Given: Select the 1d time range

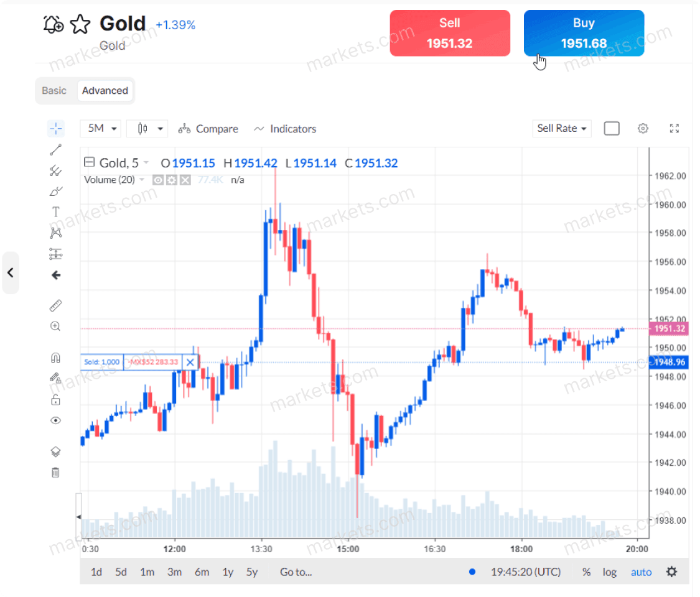Looking at the screenshot, I should (x=96, y=572).
